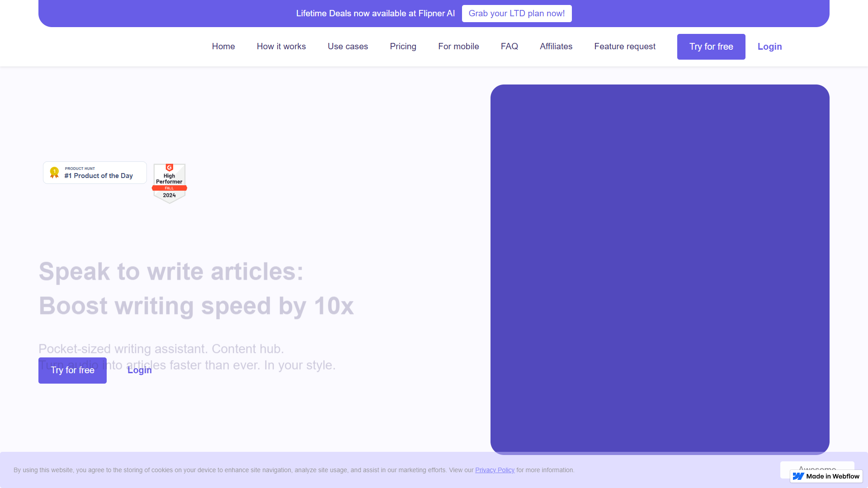Navigate to For mobile section

(x=458, y=47)
